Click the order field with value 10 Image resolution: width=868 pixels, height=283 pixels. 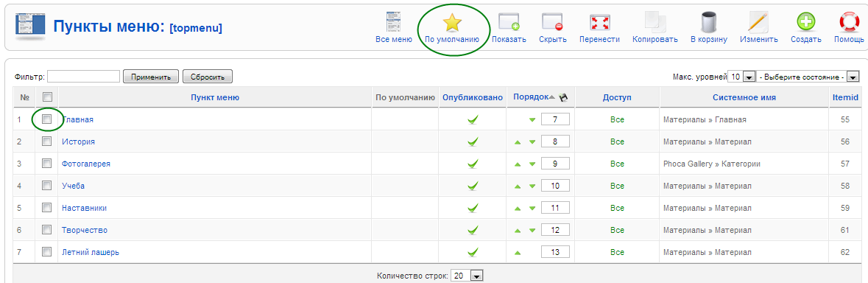(555, 186)
